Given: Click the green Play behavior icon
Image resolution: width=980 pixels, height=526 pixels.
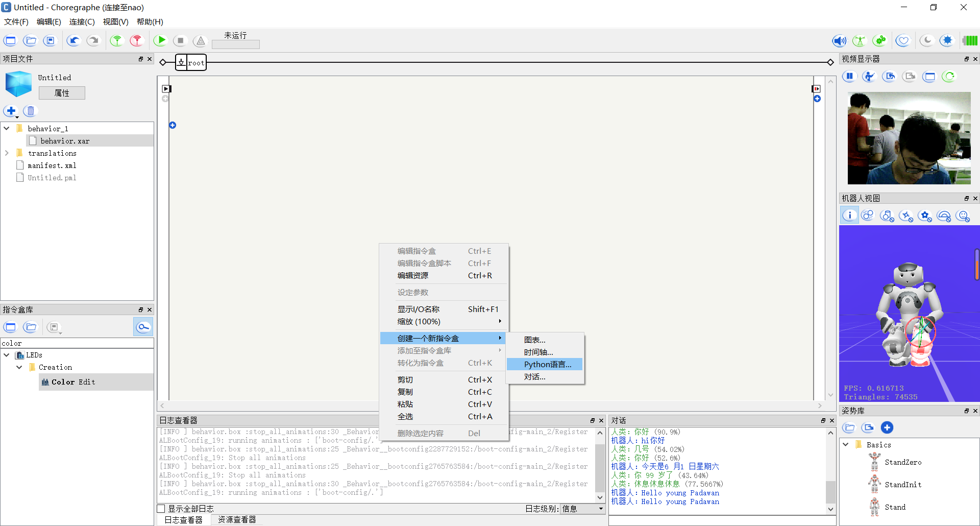Looking at the screenshot, I should click(160, 40).
